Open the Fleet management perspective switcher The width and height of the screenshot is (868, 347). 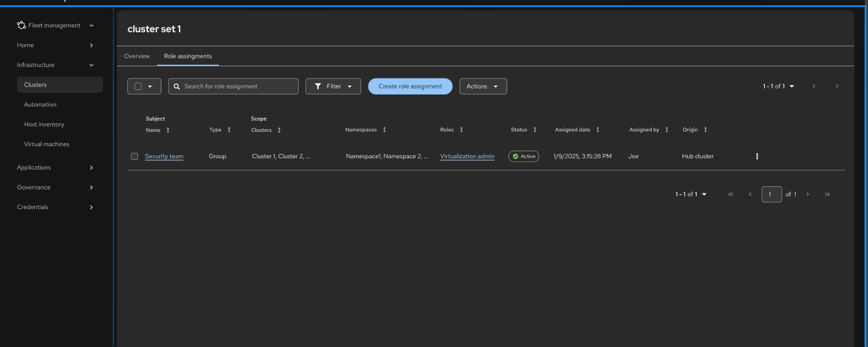pos(56,25)
